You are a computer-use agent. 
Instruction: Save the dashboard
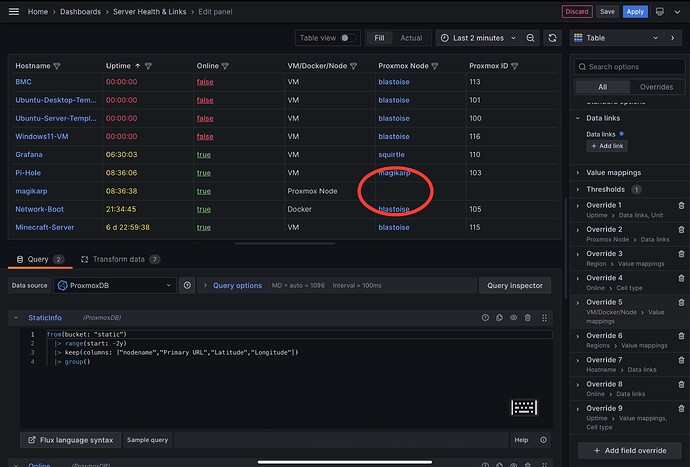coord(607,11)
